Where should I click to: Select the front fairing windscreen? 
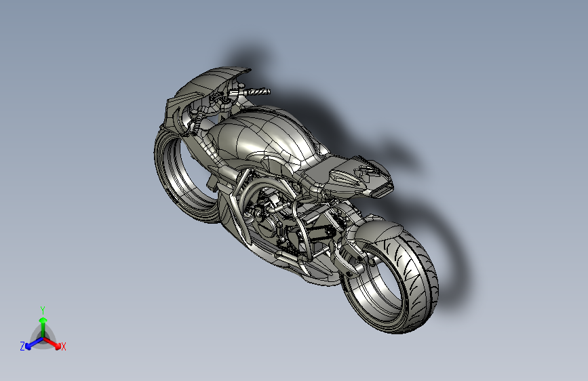click(x=210, y=84)
